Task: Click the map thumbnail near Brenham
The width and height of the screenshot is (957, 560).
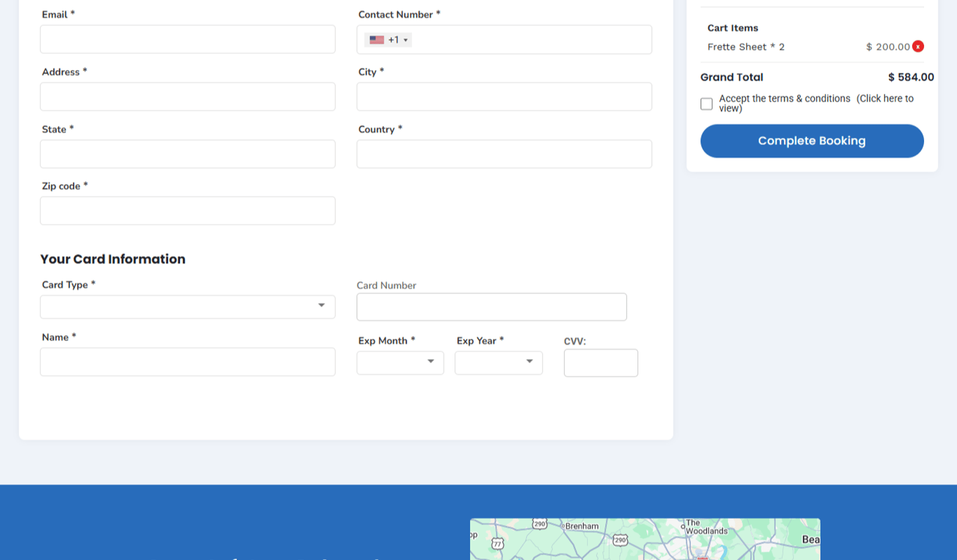Action: pos(645,539)
